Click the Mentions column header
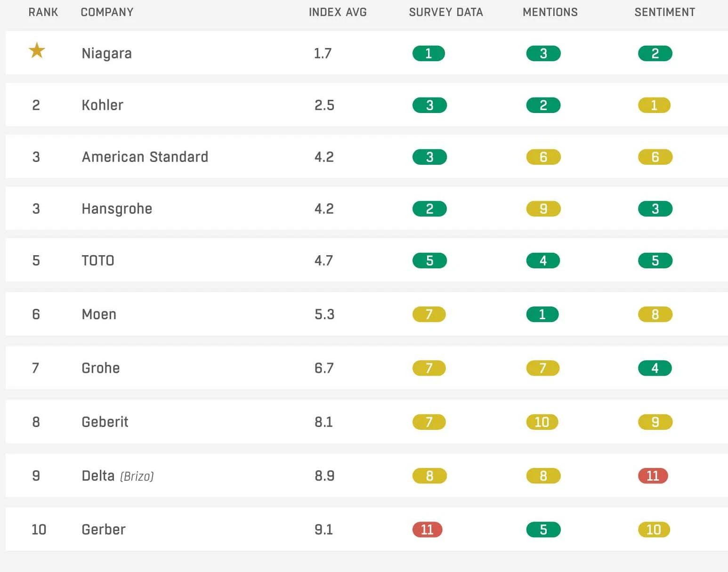728x572 pixels. point(550,12)
